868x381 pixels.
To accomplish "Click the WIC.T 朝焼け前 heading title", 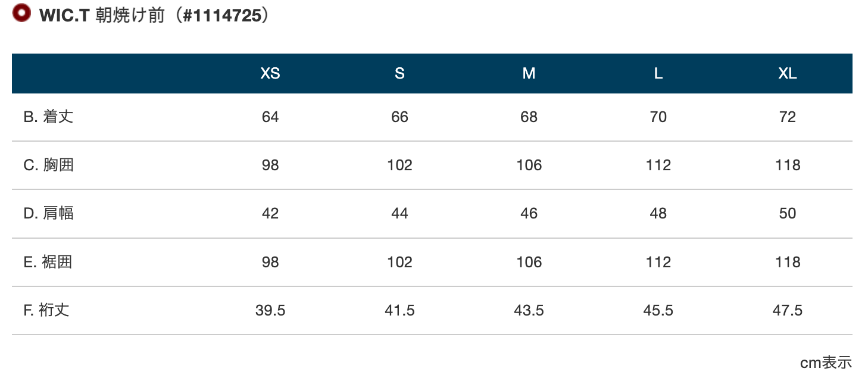I will [x=154, y=15].
